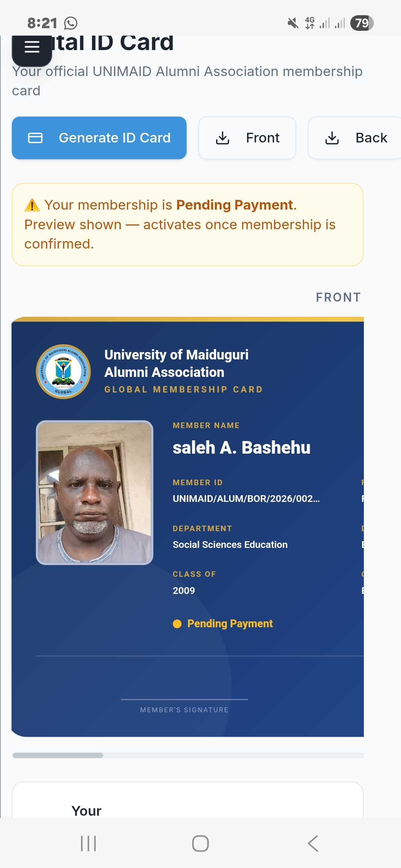This screenshot has width=401, height=868.
Task: Tap the truncated Member ID value
Action: click(x=246, y=499)
